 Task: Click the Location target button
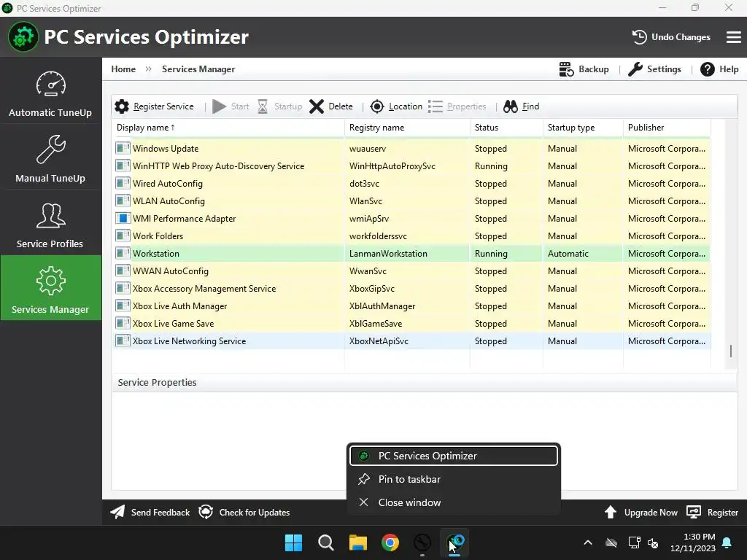tap(396, 106)
